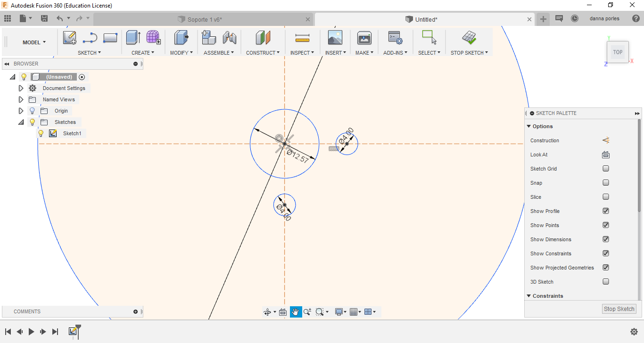Click the TOP face of ViewCube
644x343 pixels.
tap(618, 52)
